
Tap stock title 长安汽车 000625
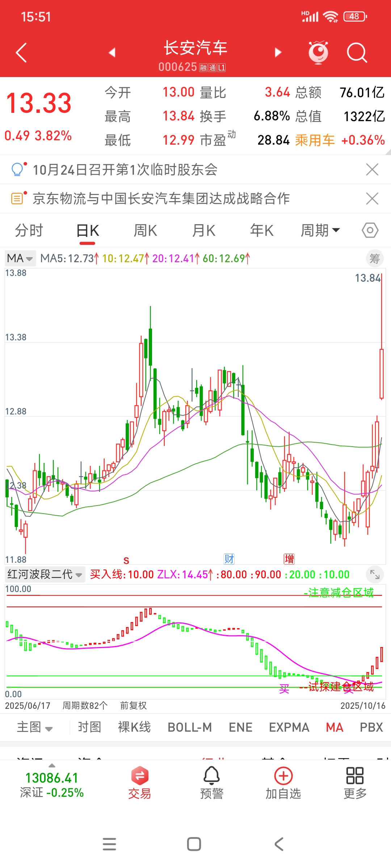tap(195, 55)
